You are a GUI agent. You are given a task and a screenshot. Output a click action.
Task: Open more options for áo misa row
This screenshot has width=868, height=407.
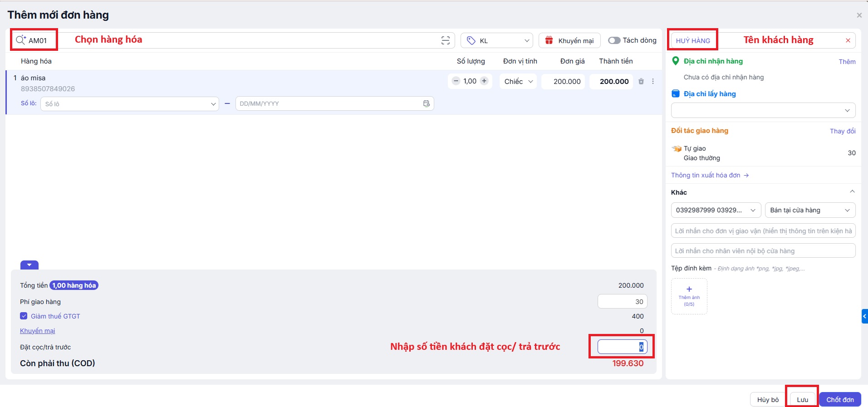pos(653,81)
